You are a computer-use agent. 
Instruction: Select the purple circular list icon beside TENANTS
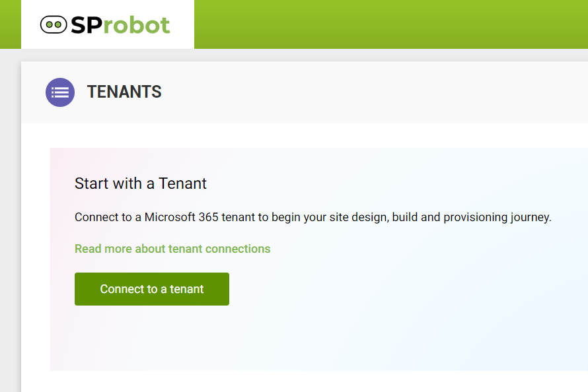(60, 92)
